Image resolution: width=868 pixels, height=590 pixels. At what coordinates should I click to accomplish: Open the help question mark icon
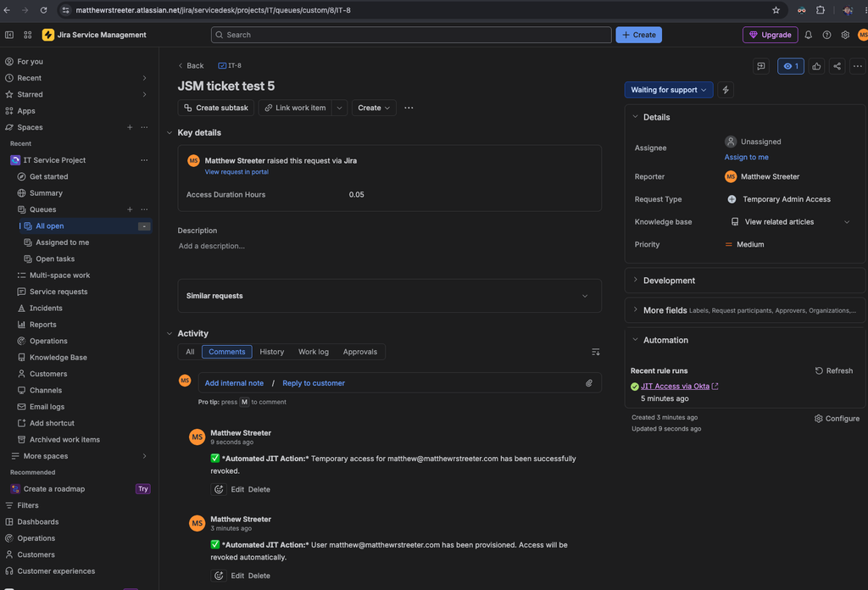tap(826, 35)
